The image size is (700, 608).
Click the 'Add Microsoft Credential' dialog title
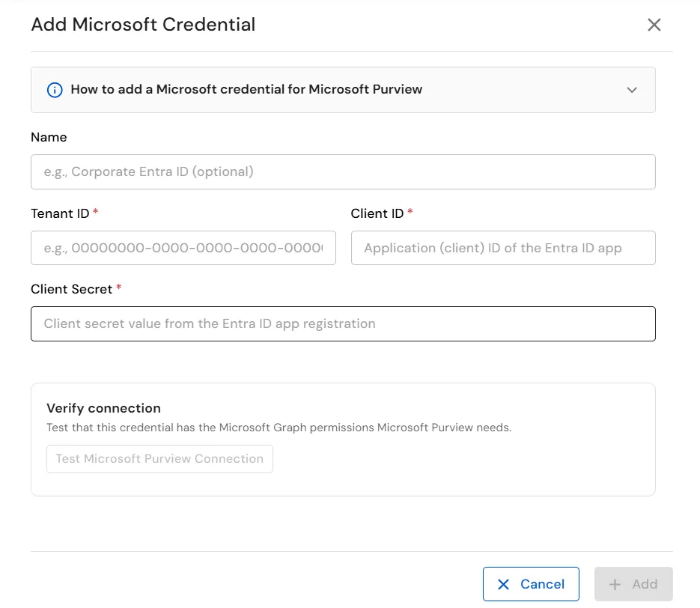coord(143,25)
